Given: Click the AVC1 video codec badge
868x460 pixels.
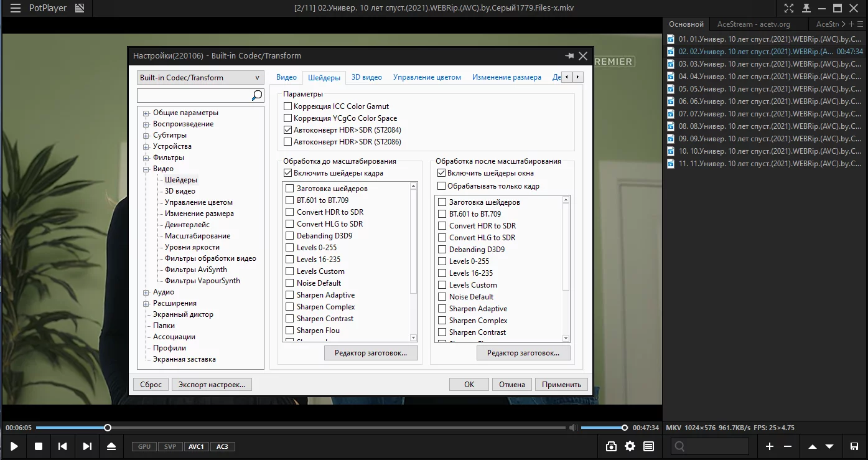Looking at the screenshot, I should (x=197, y=447).
